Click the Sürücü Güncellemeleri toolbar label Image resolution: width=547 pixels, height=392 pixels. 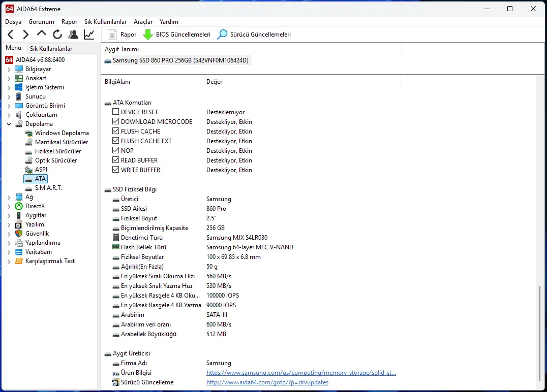[260, 35]
